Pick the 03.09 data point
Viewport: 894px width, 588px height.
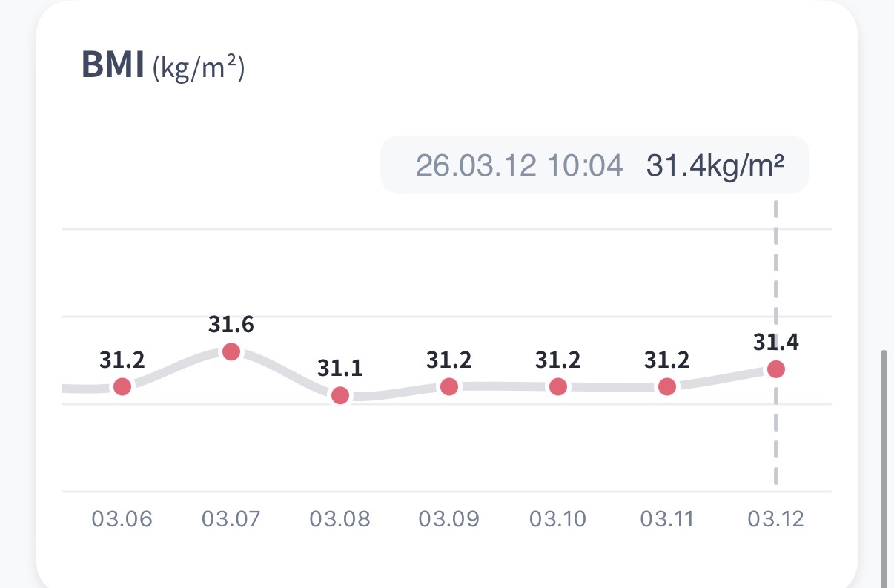pyautogui.click(x=449, y=386)
